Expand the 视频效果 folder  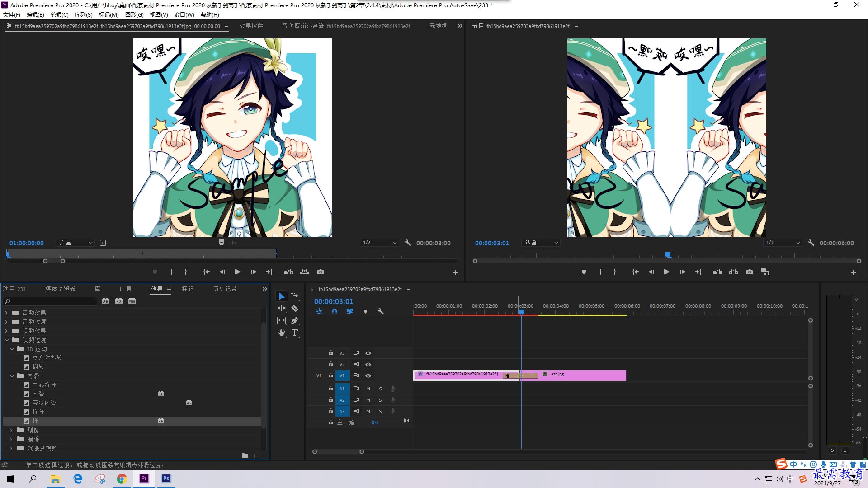tap(6, 331)
